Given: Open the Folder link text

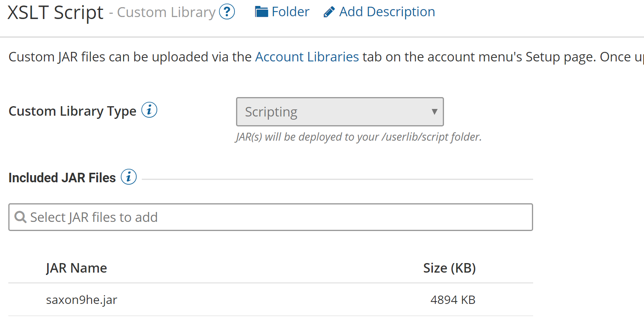Looking at the screenshot, I should coord(290,12).
